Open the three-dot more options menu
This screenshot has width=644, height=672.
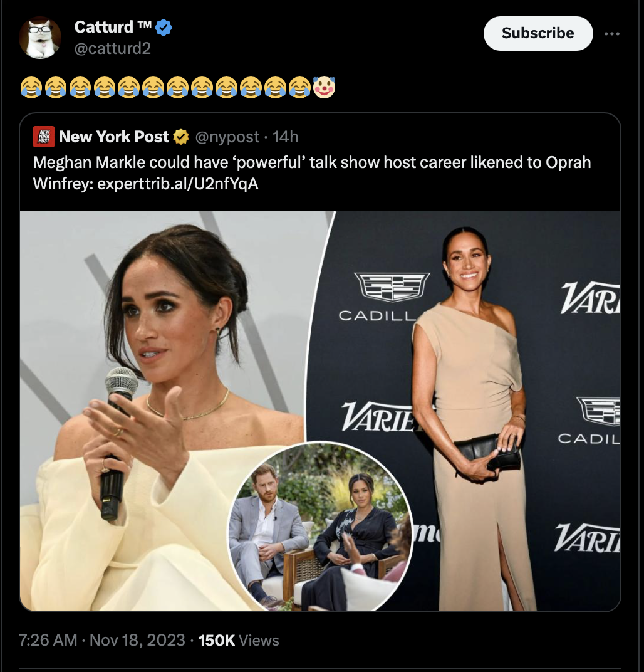(611, 33)
